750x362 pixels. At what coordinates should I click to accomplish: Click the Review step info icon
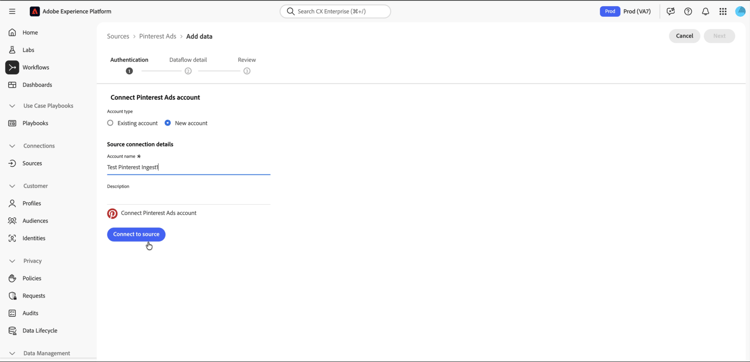pyautogui.click(x=247, y=71)
